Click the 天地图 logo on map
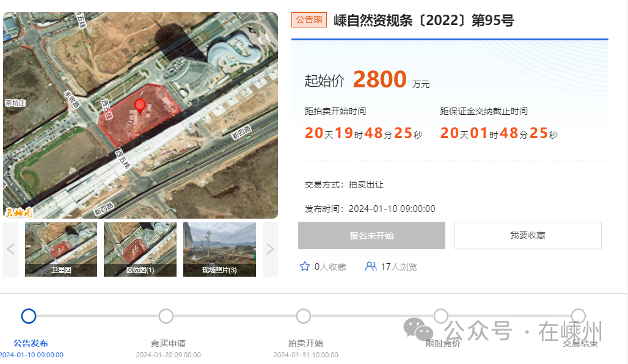The image size is (628, 364). pos(18,213)
